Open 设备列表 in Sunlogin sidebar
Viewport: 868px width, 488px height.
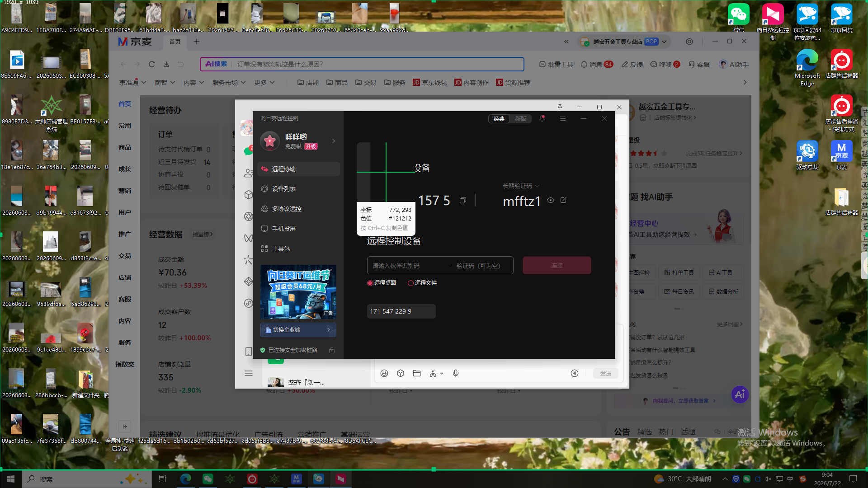click(x=298, y=189)
